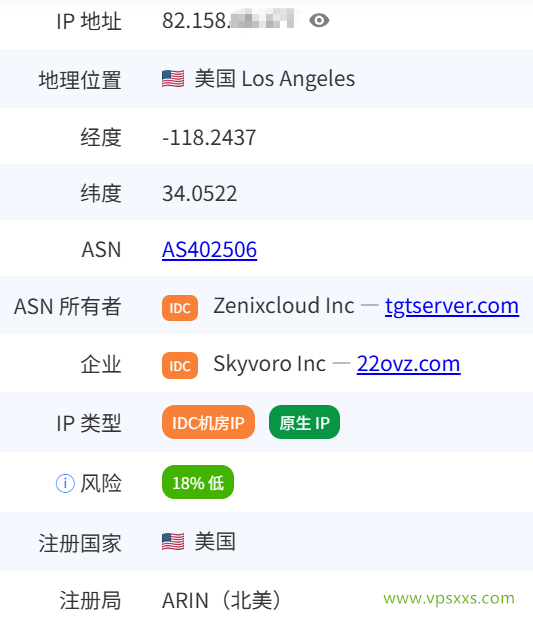Click the 注册局 row label
Viewport: 533px width, 617px height.
pos(90,601)
